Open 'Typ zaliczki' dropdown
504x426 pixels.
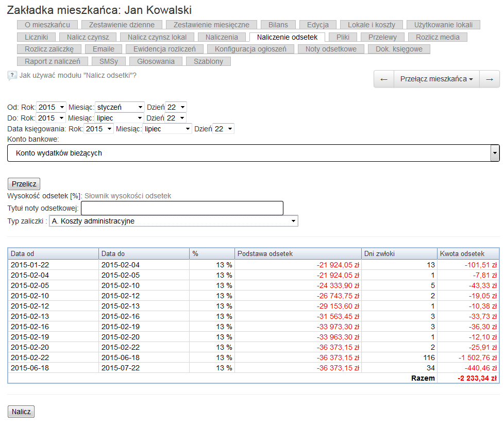pos(174,221)
